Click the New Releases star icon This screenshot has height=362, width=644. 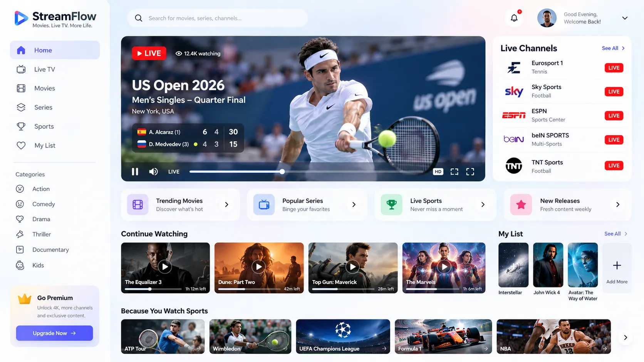[521, 205]
